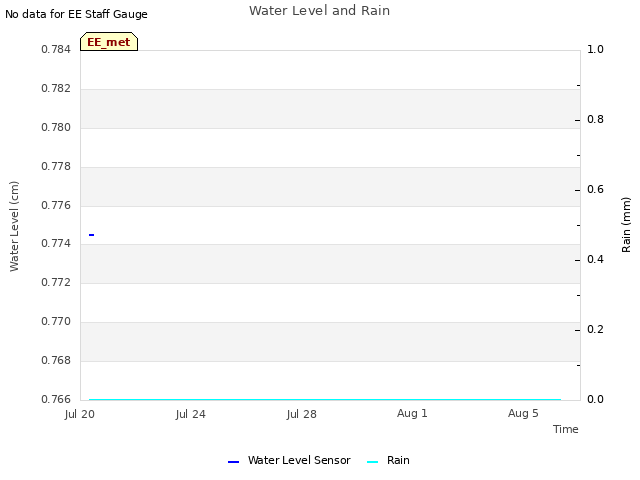The width and height of the screenshot is (640, 480).
Task: Click the 0.776 water level axis label
Action: [56, 205]
